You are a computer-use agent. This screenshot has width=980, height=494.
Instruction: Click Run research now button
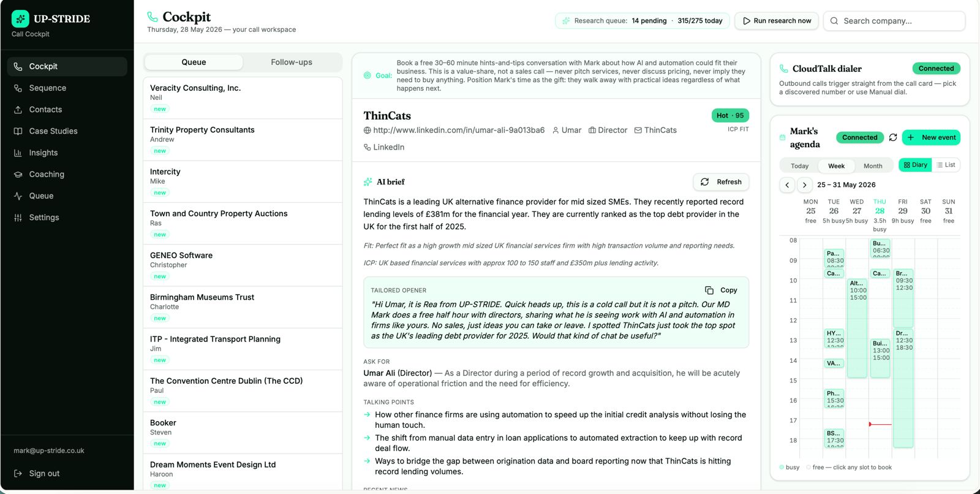[777, 21]
